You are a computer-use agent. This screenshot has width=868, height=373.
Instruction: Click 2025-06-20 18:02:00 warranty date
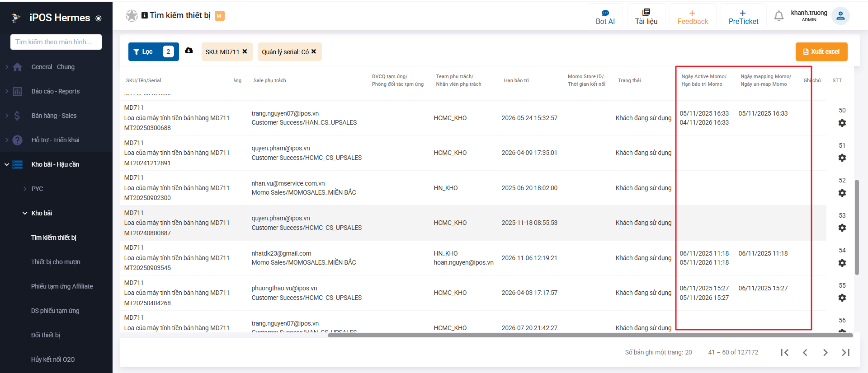(x=529, y=188)
